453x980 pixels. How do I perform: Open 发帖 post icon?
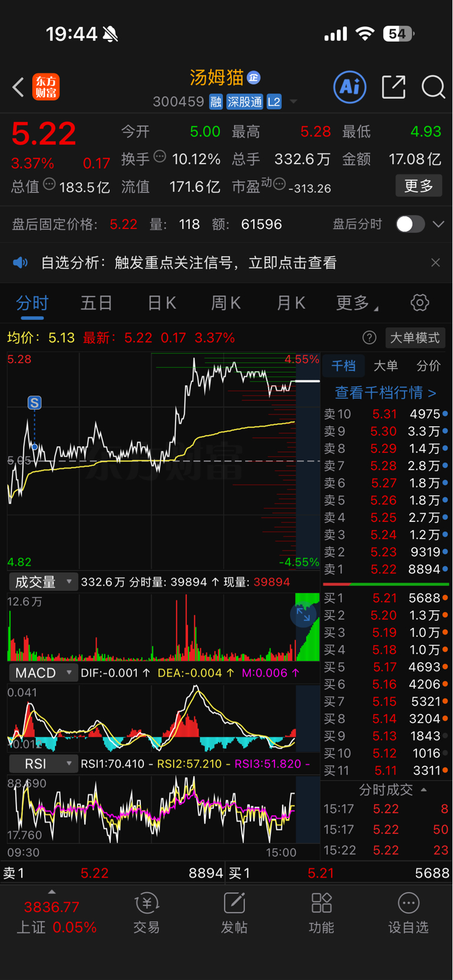click(x=234, y=913)
